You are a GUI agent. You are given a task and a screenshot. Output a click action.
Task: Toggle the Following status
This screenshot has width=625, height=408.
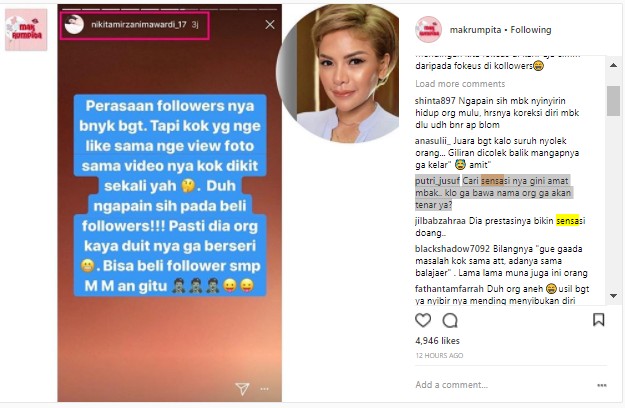click(531, 30)
